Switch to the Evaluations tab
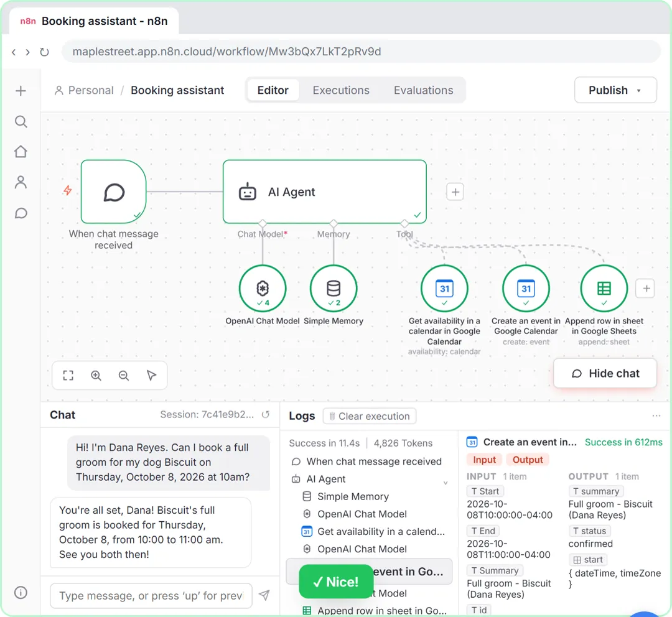 [x=424, y=90]
